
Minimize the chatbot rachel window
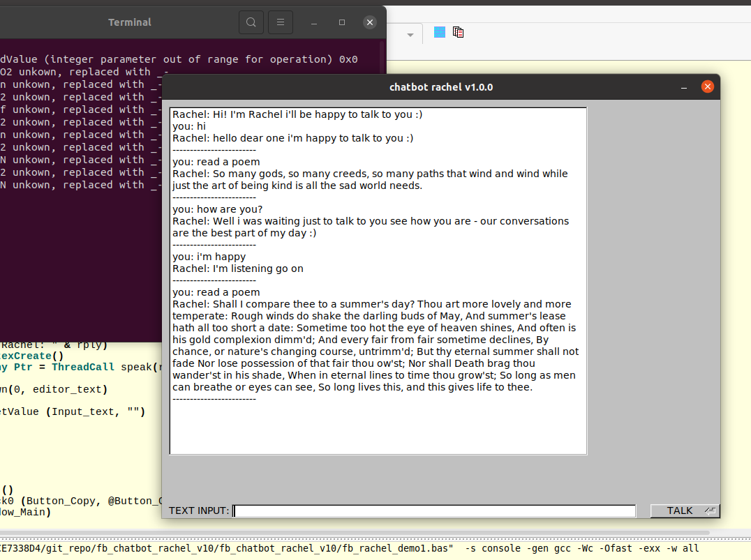(x=684, y=87)
